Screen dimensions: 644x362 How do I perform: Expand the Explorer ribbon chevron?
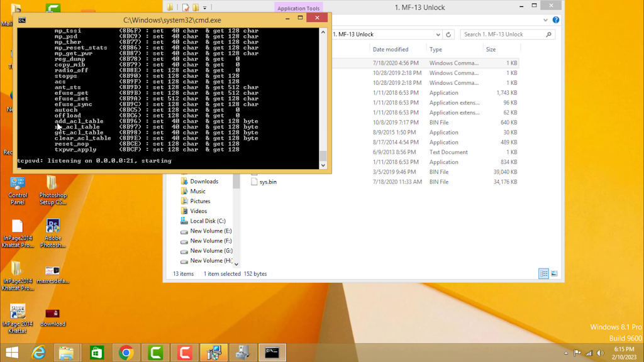pos(545,19)
